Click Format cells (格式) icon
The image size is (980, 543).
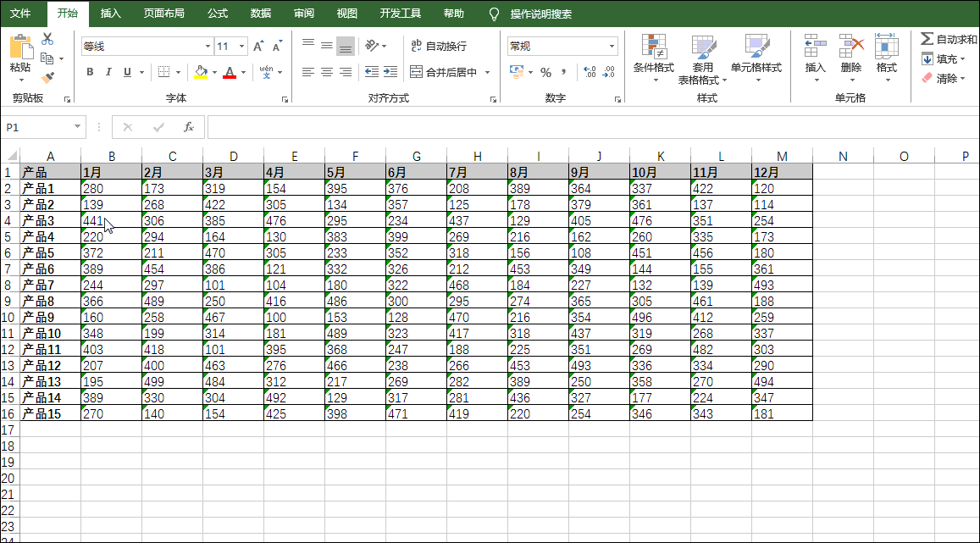pyautogui.click(x=886, y=46)
